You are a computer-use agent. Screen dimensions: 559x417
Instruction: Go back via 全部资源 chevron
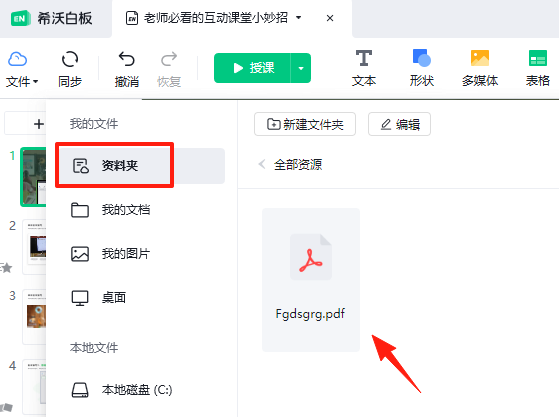262,164
